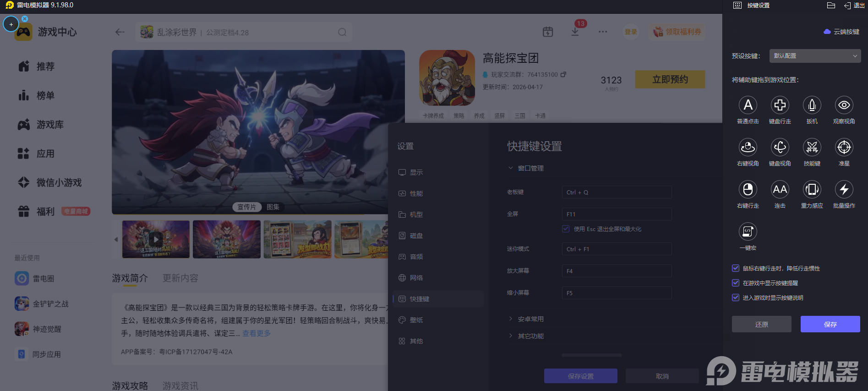Viewport: 868px width, 391px height.
Task: Toggle 鼠标右键行走时降低行走惯性 checkbox
Action: point(736,269)
